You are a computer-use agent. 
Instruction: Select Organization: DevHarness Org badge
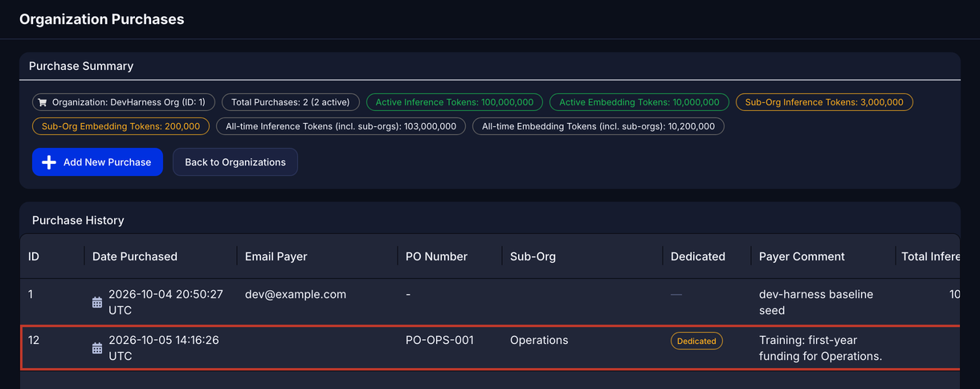[124, 102]
